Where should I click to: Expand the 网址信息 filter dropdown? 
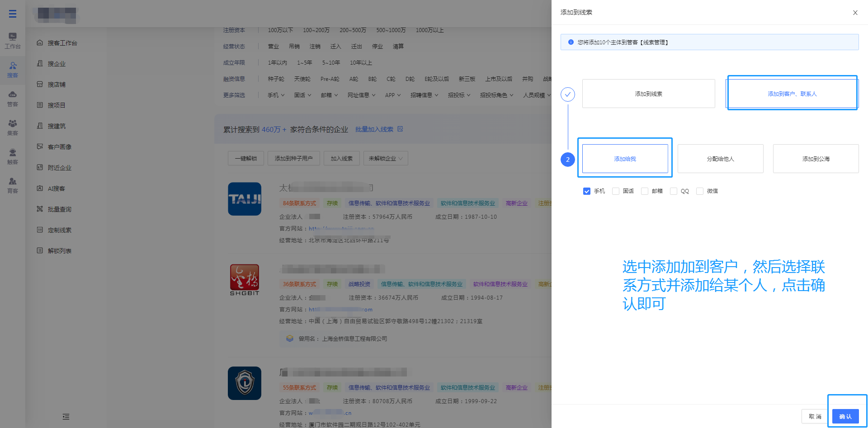[361, 95]
